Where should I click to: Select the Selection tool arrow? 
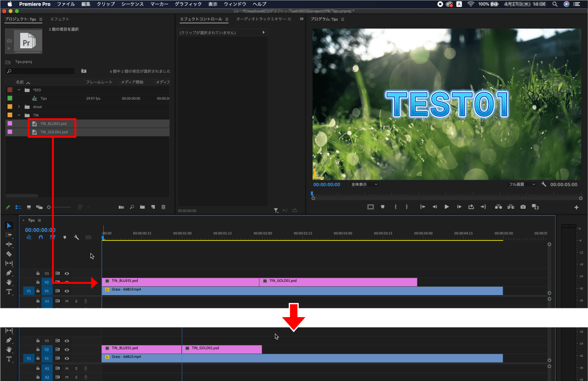9,225
